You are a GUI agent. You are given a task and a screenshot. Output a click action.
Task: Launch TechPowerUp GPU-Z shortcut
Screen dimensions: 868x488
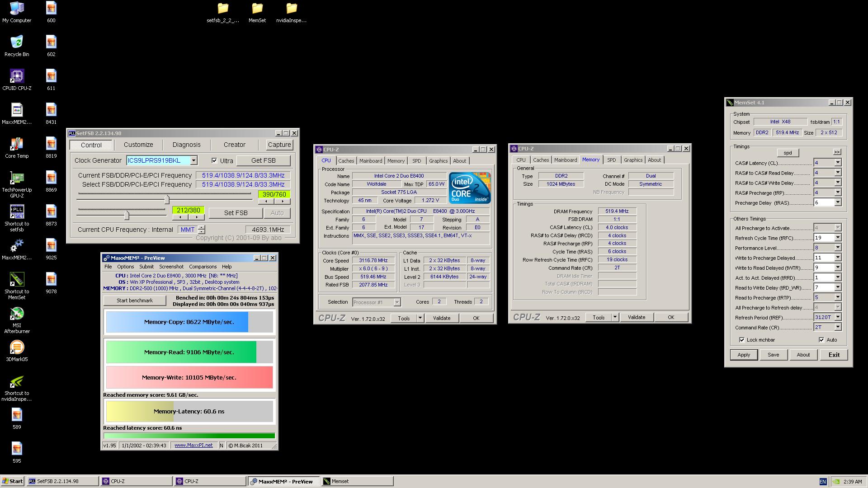(17, 185)
